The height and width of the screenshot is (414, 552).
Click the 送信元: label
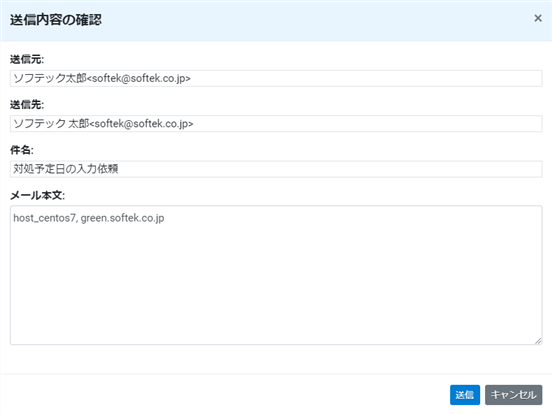[27, 59]
